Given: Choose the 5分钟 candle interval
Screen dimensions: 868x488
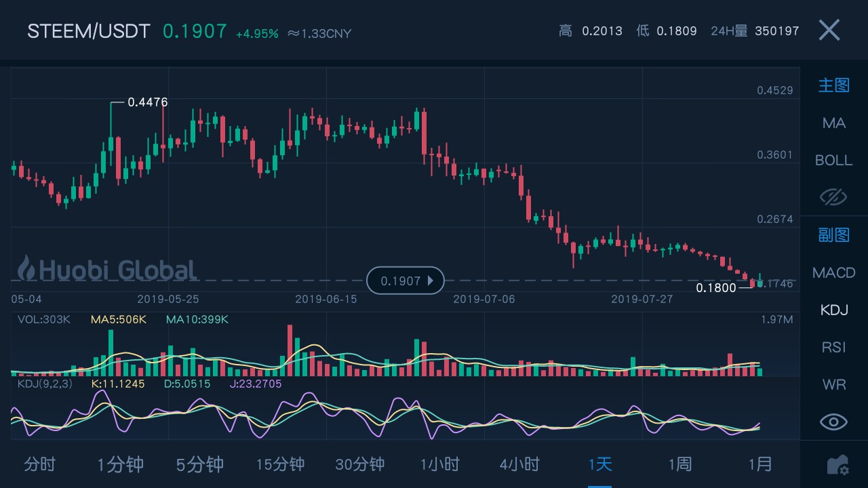Looking at the screenshot, I should click(200, 464).
